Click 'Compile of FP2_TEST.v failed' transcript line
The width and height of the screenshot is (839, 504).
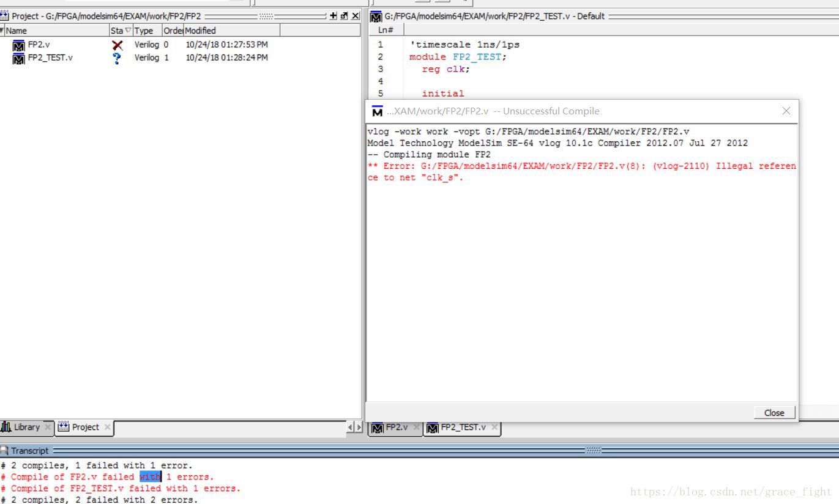tap(121, 489)
